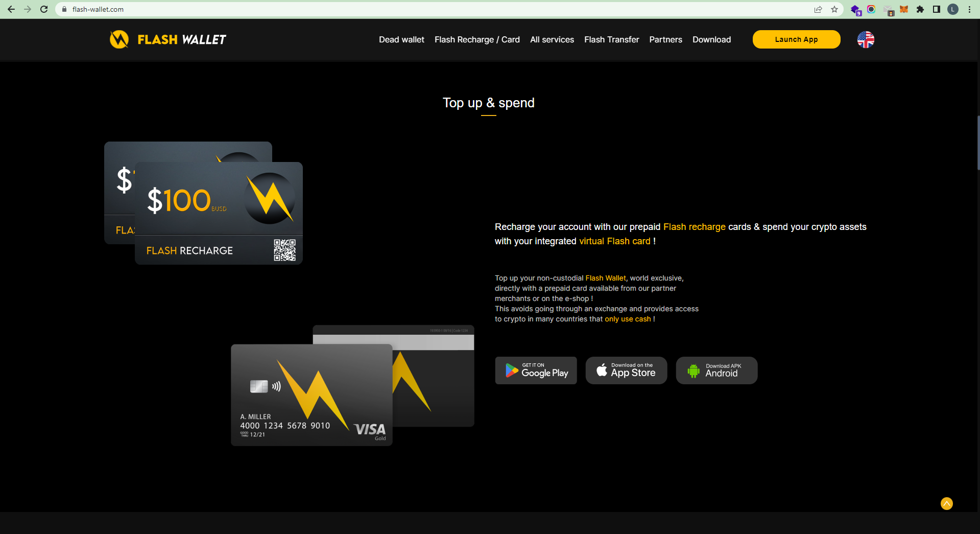Open the Chrome three-dot menu

(x=969, y=9)
